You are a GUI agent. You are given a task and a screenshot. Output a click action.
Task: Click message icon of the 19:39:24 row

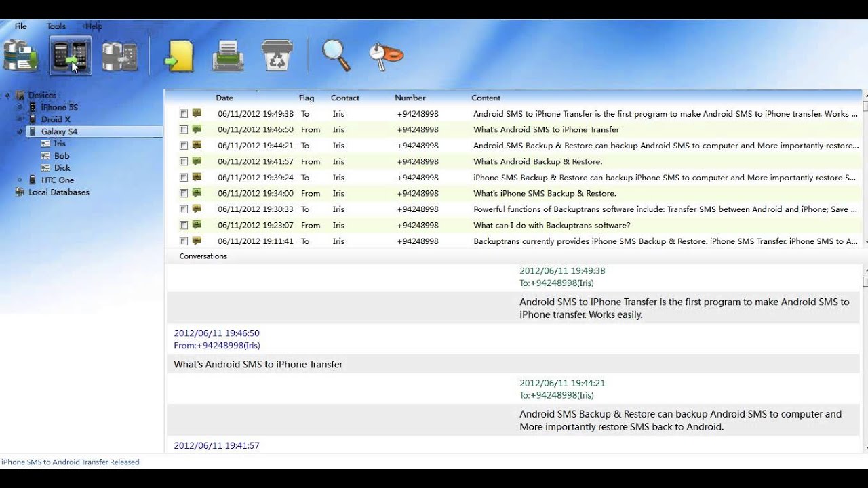tap(197, 177)
